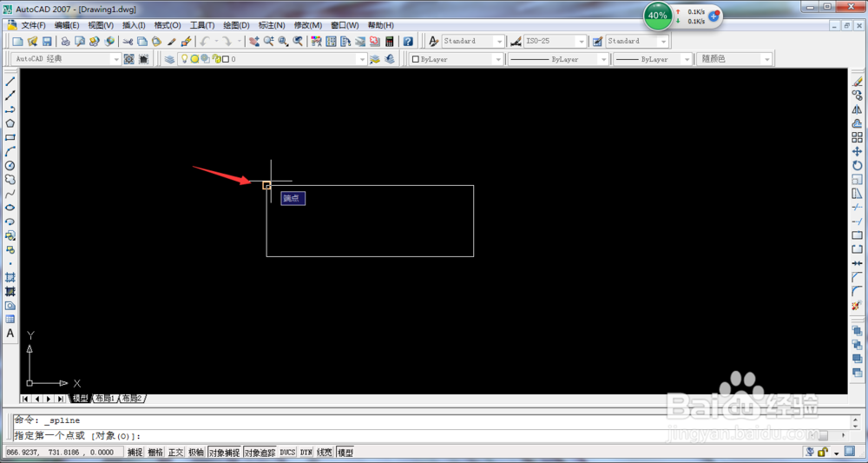Open the 修改(M) menu
This screenshot has height=463, width=868.
(308, 25)
